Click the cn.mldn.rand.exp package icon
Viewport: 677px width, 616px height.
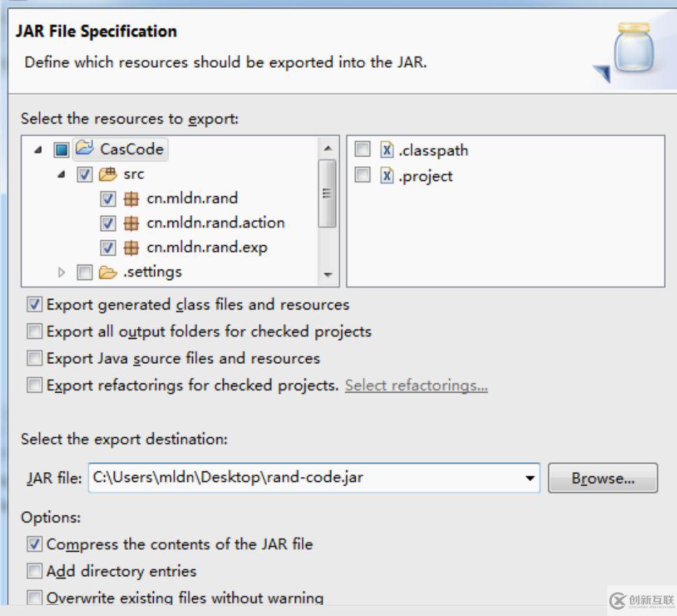pyautogui.click(x=131, y=248)
